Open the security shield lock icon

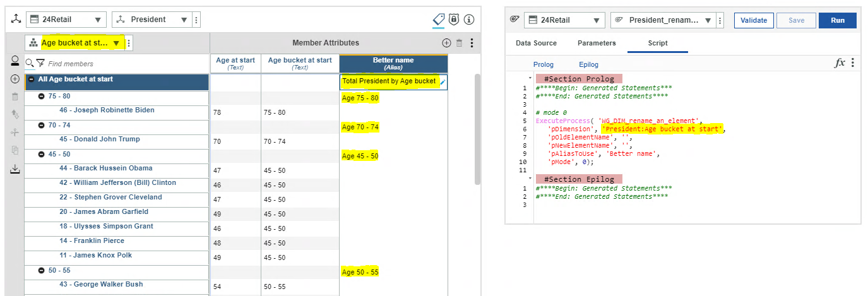pyautogui.click(x=453, y=20)
